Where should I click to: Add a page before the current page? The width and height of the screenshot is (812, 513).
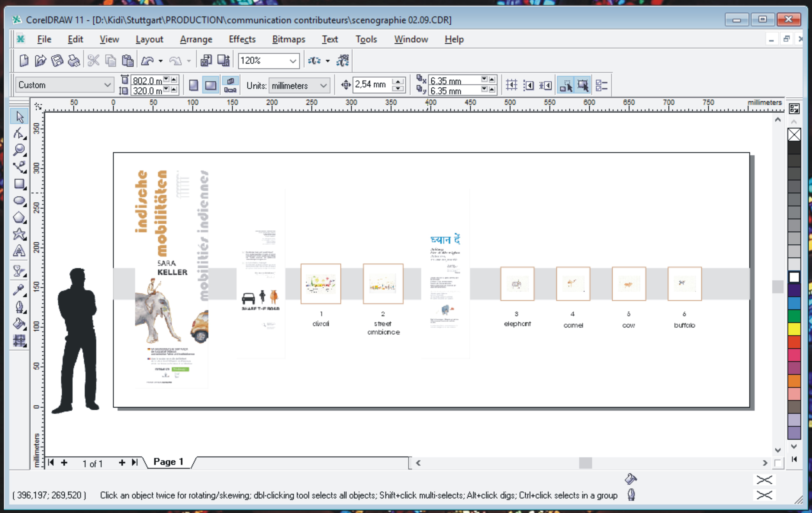point(64,462)
